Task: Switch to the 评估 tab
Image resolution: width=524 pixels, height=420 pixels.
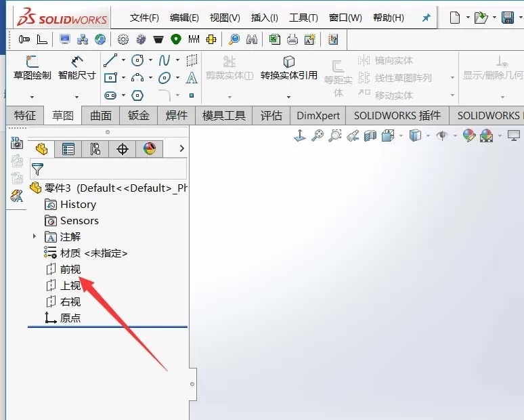Action: [x=271, y=115]
